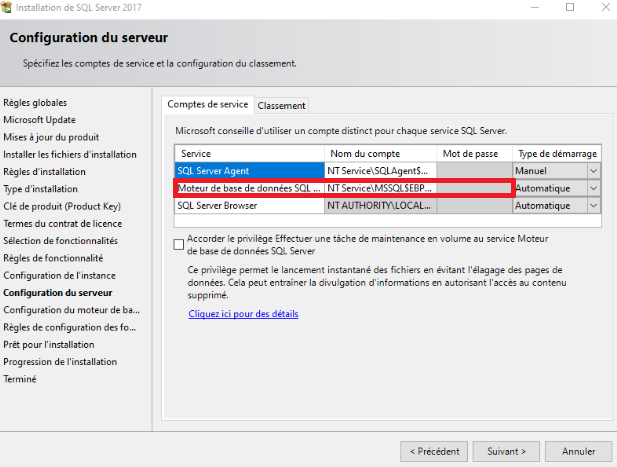Enable the volume maintenance task privilege checkbox
This screenshot has width=617, height=467.
[x=179, y=245]
